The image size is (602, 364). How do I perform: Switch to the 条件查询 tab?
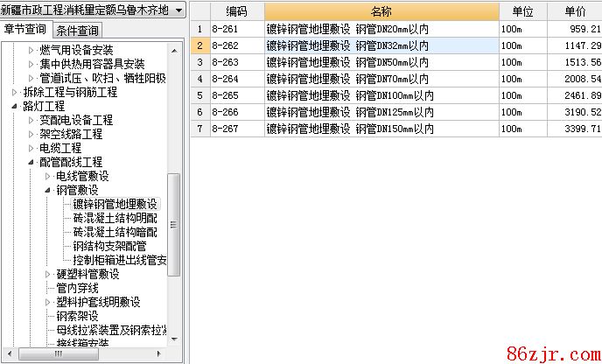77,31
